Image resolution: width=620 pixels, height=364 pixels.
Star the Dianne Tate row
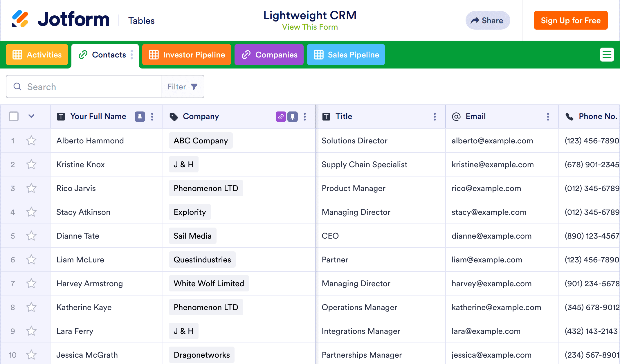coord(31,236)
